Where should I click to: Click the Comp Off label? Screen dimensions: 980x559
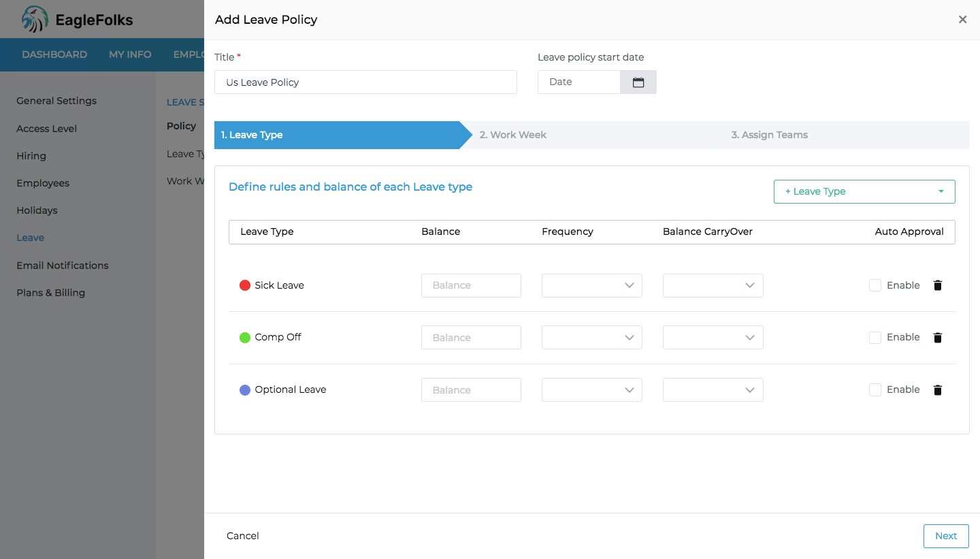pyautogui.click(x=278, y=337)
